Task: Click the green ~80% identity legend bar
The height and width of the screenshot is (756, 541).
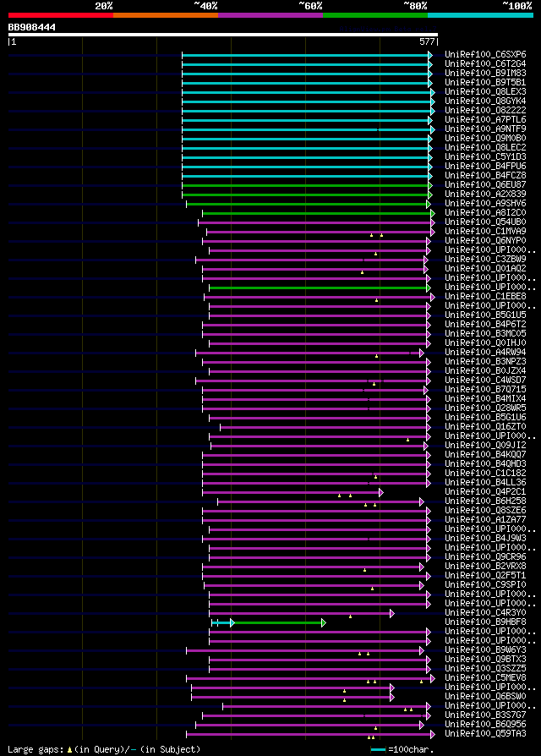Action: coord(375,15)
